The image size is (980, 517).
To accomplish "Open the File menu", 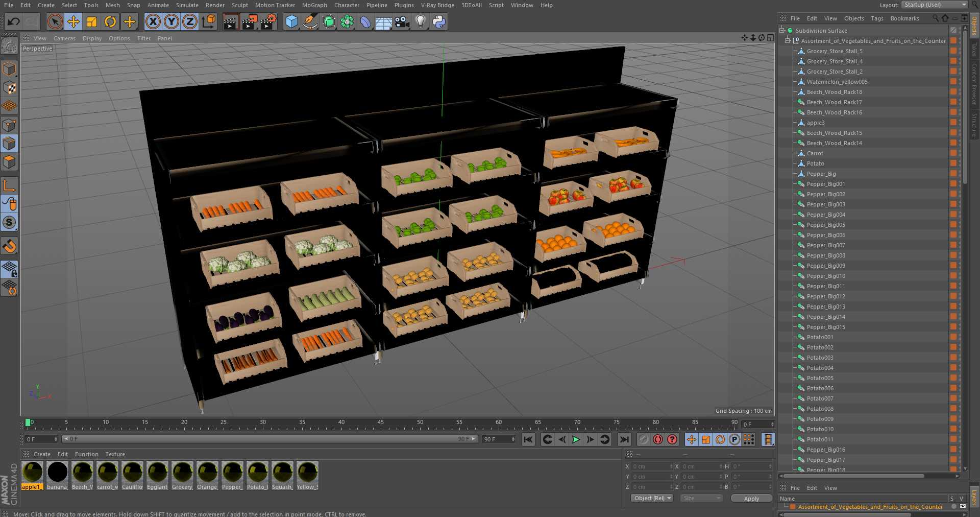I will coord(9,5).
